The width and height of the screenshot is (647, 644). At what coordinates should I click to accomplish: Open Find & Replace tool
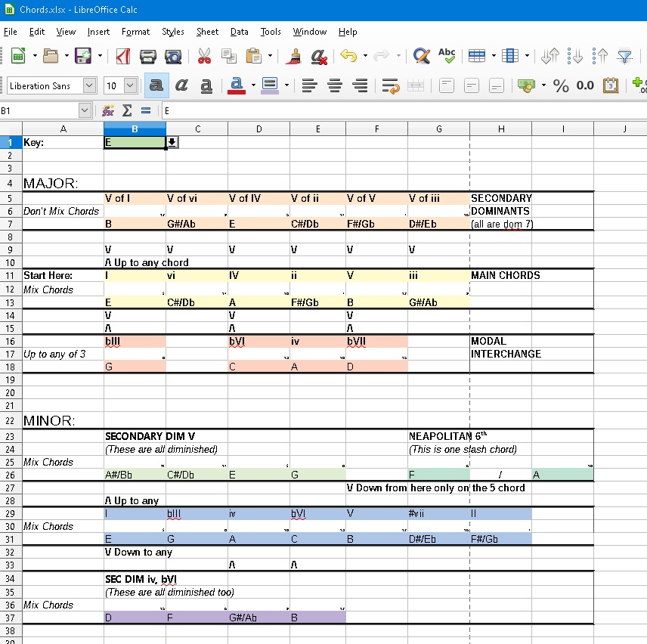click(x=422, y=56)
